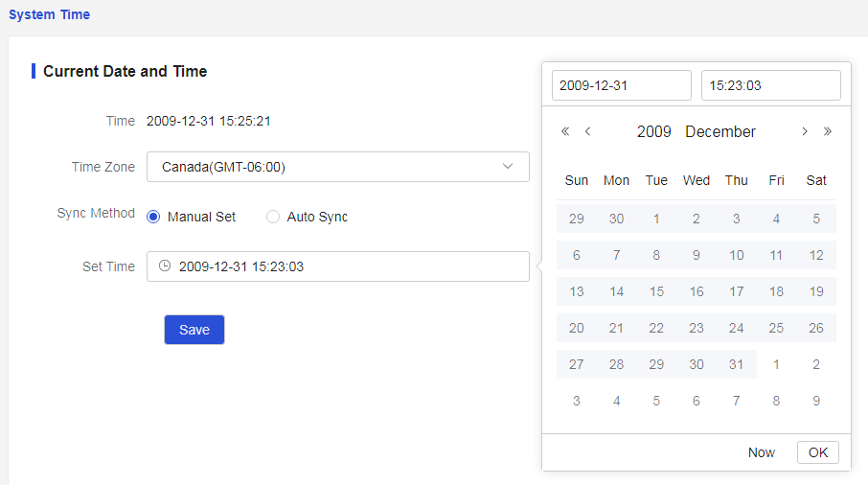The height and width of the screenshot is (485, 868).
Task: Confirm the date with OK button
Action: click(817, 452)
